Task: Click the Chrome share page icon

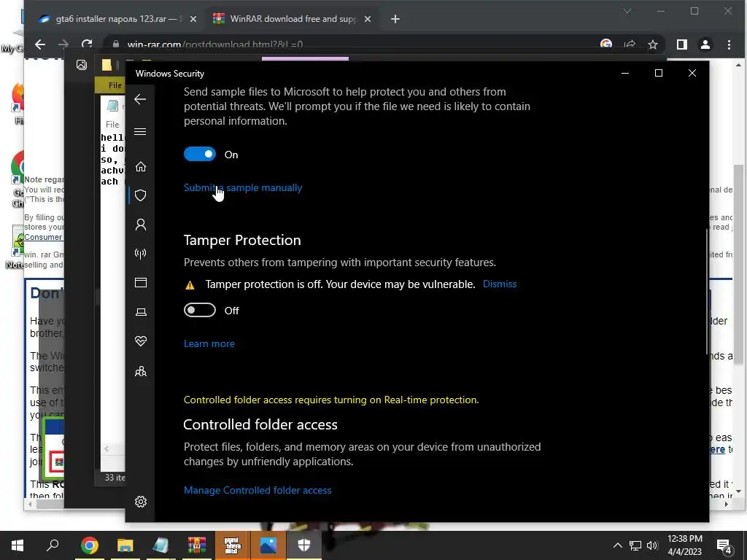Action: coord(630,44)
